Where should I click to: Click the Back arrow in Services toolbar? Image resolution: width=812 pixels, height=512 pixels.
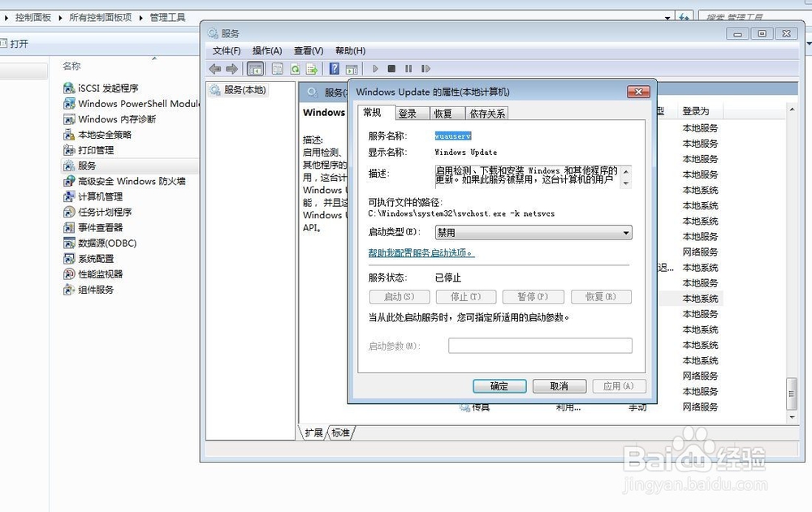point(215,69)
